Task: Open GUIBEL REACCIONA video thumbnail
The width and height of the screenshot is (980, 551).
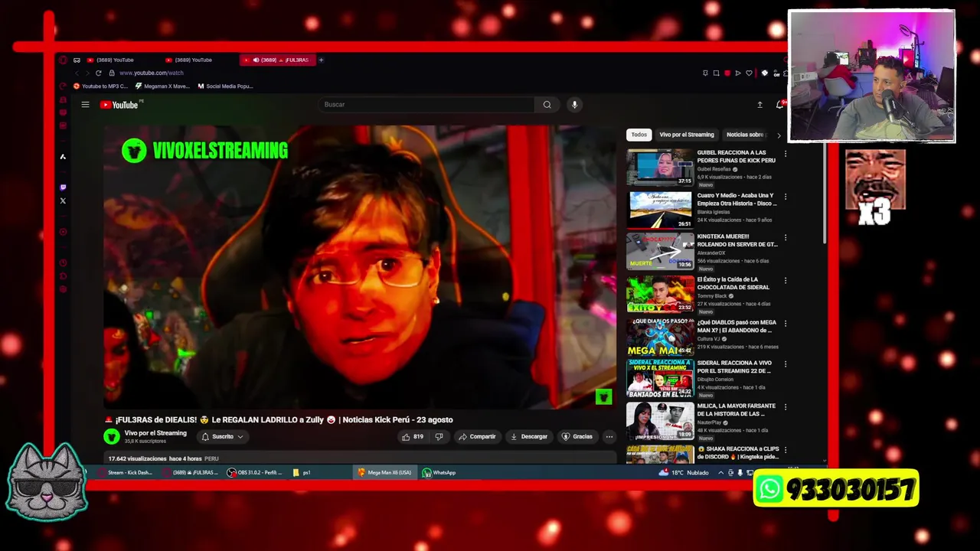Action: click(x=660, y=168)
